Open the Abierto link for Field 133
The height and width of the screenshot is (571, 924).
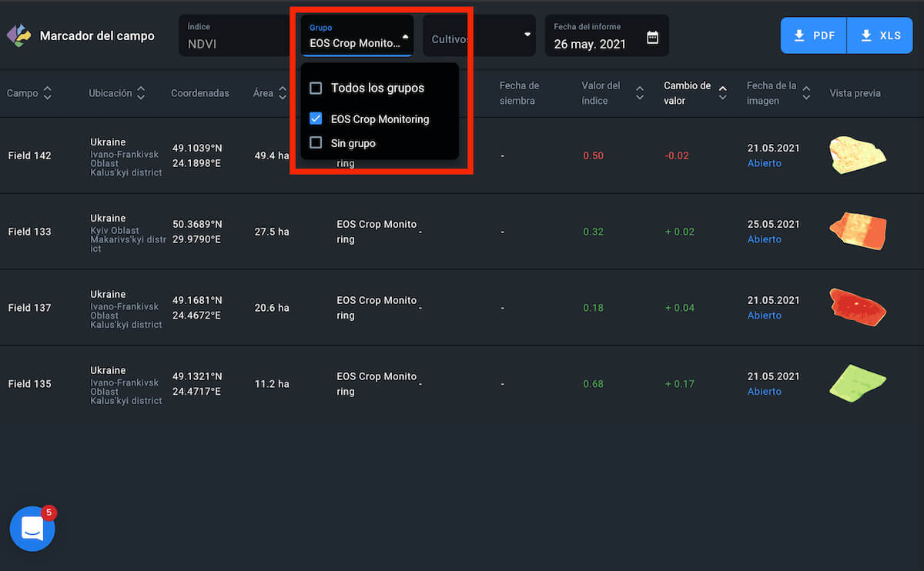coord(764,239)
